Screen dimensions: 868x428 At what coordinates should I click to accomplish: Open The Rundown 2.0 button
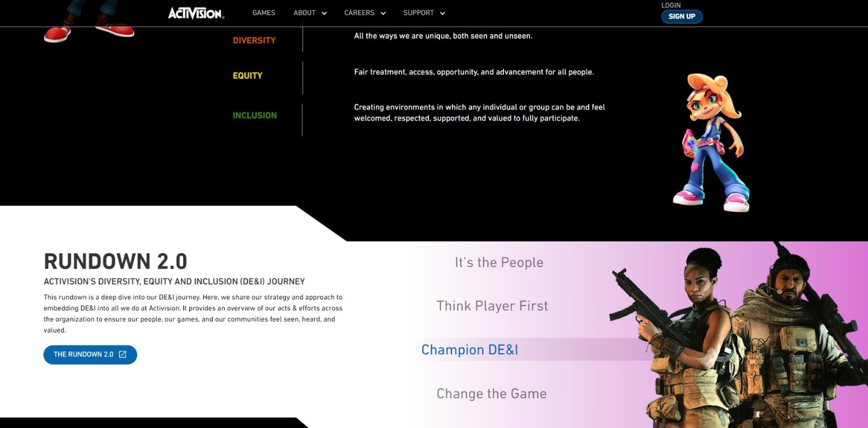84,355
